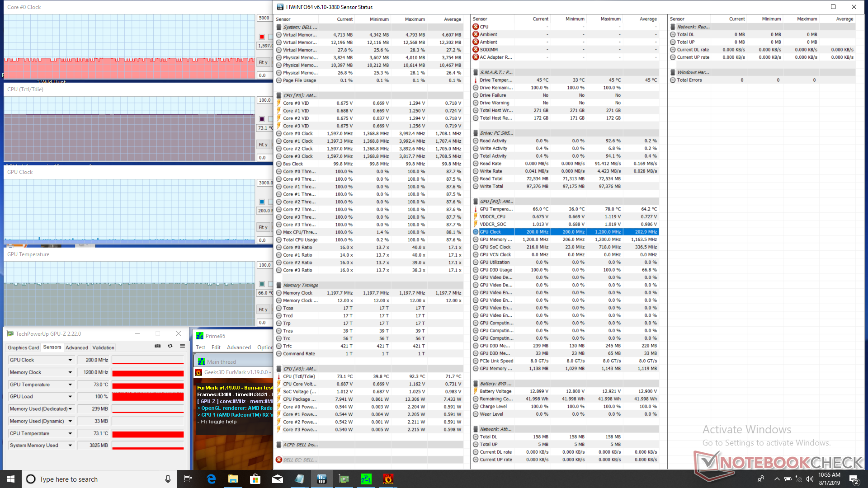Click the GPU-Z refresh icon
Screen dimensions: 868x488
(x=170, y=346)
